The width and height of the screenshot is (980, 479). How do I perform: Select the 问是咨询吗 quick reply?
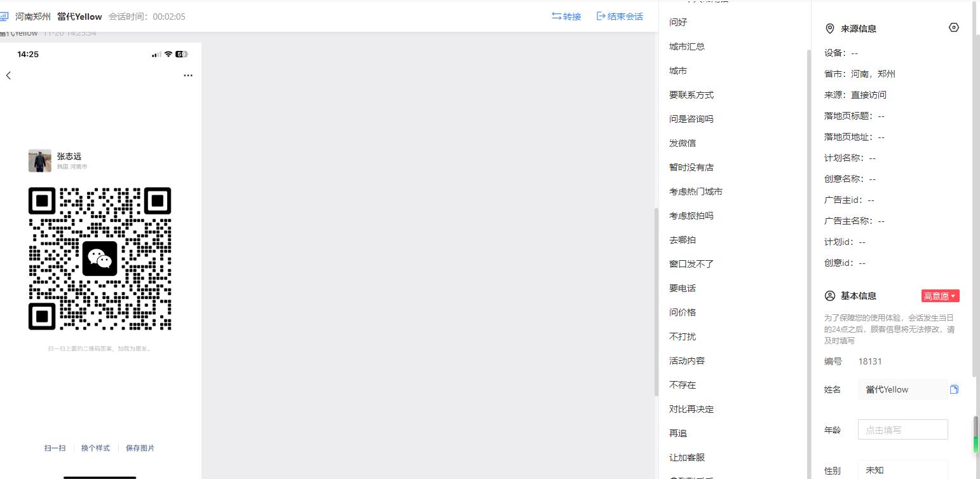(691, 119)
